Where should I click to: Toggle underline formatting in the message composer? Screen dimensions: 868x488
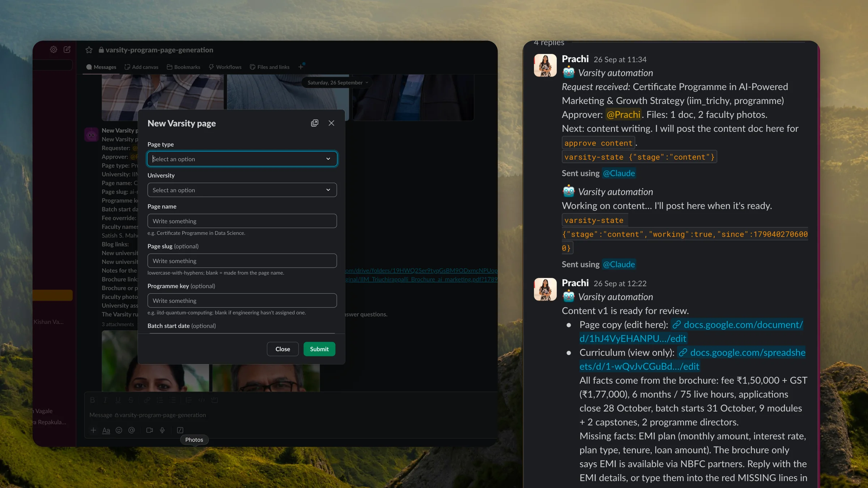click(118, 400)
